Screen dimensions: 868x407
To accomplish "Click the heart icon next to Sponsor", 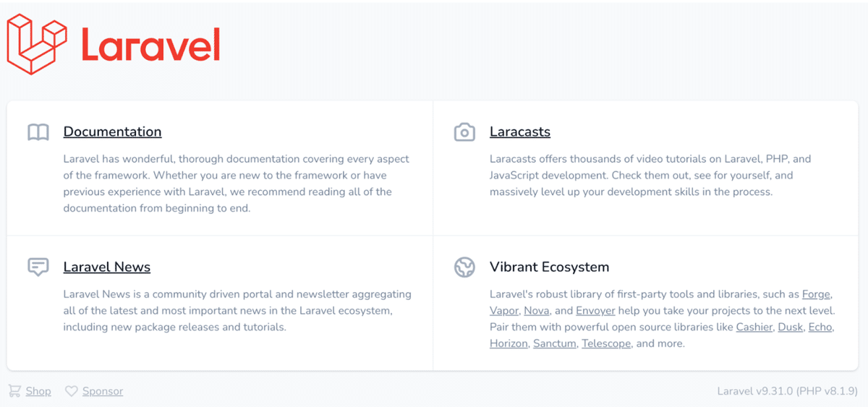I will (71, 391).
